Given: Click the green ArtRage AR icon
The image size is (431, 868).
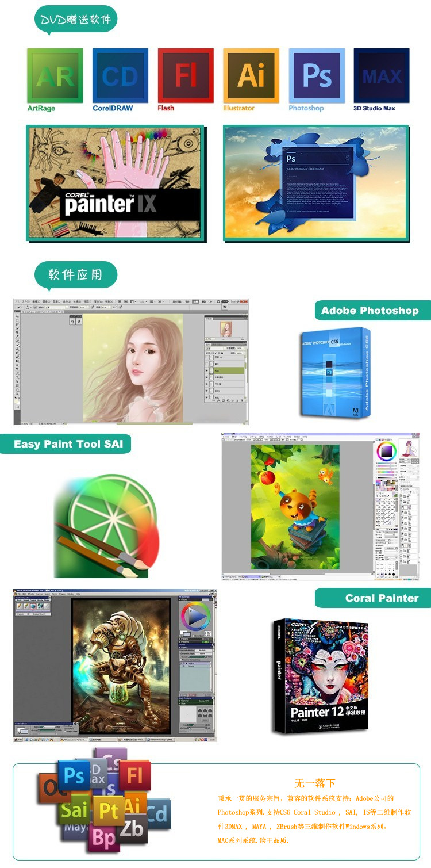Looking at the screenshot, I should coord(55,75).
